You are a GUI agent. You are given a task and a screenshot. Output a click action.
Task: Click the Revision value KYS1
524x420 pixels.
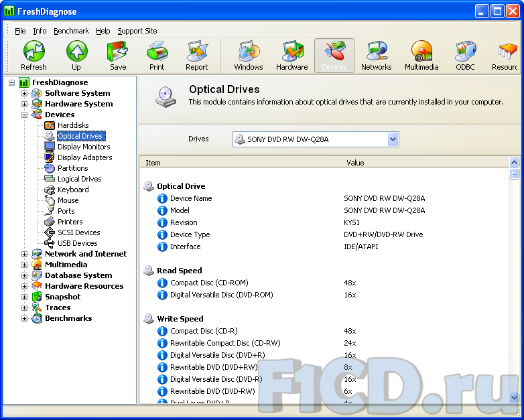click(x=352, y=222)
